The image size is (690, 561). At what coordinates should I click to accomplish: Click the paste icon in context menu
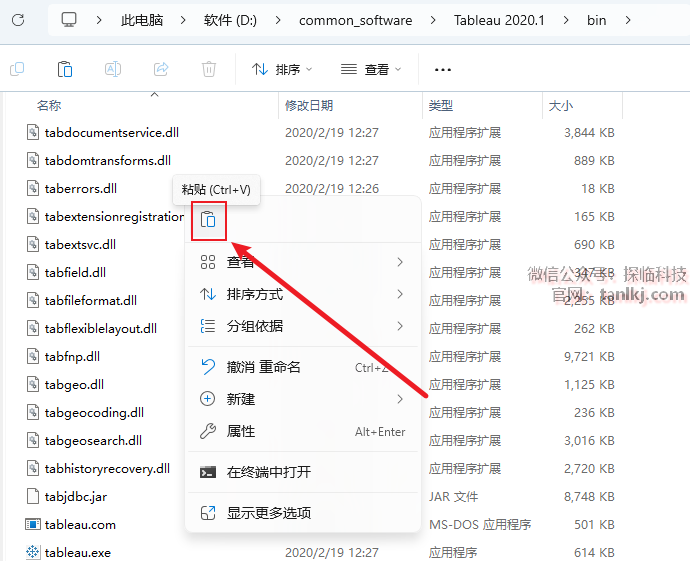pyautogui.click(x=208, y=220)
